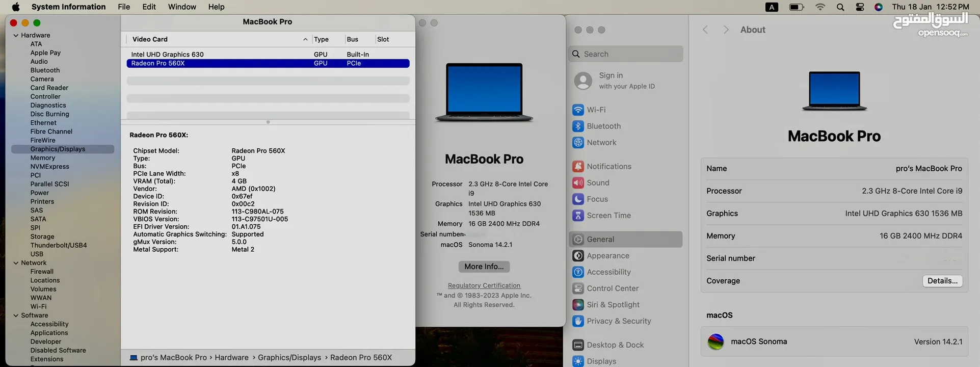This screenshot has width=980, height=367.
Task: Click the Apple ID avatar icon
Action: (x=583, y=81)
